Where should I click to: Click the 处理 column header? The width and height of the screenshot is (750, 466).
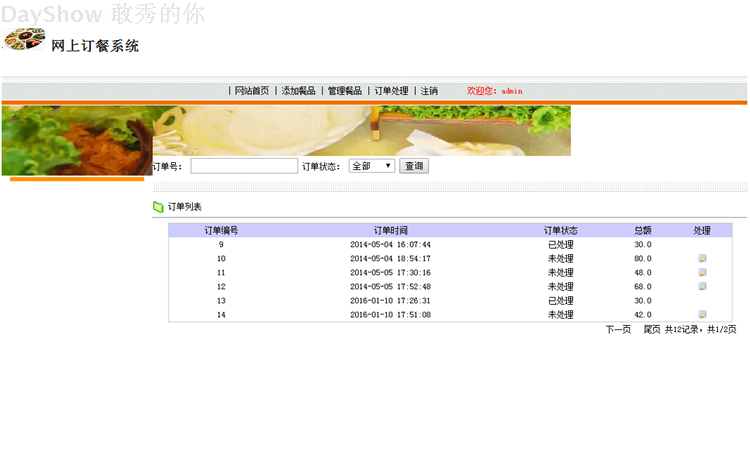[x=702, y=230]
